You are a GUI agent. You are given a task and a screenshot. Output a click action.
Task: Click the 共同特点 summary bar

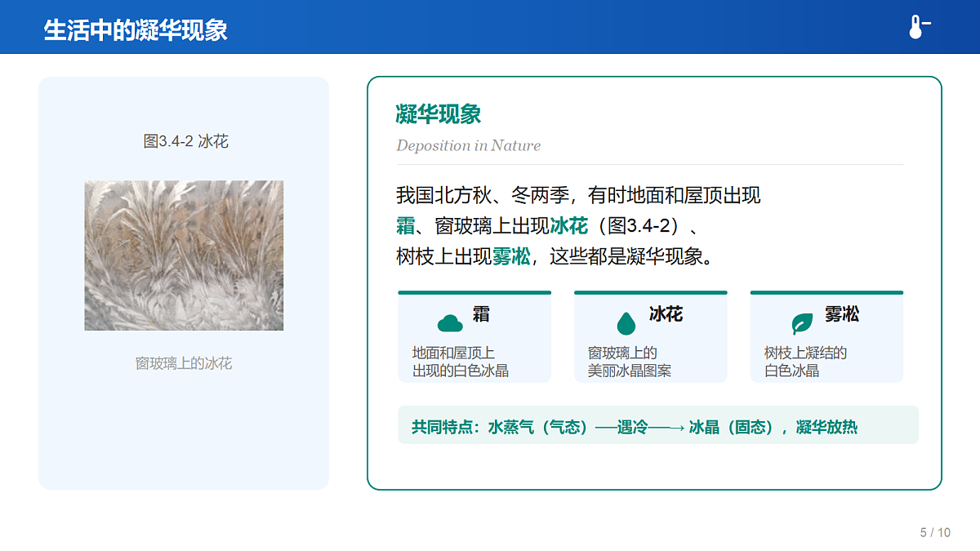point(658,425)
